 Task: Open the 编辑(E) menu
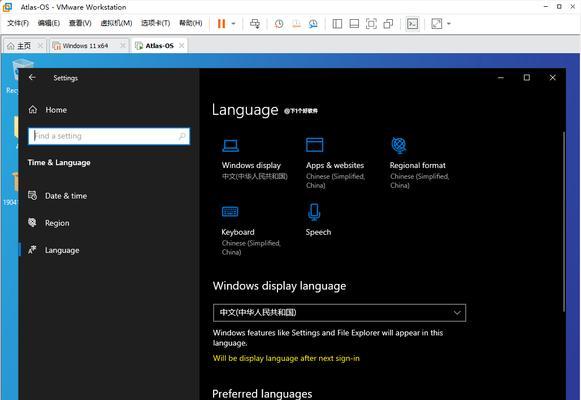point(49,23)
